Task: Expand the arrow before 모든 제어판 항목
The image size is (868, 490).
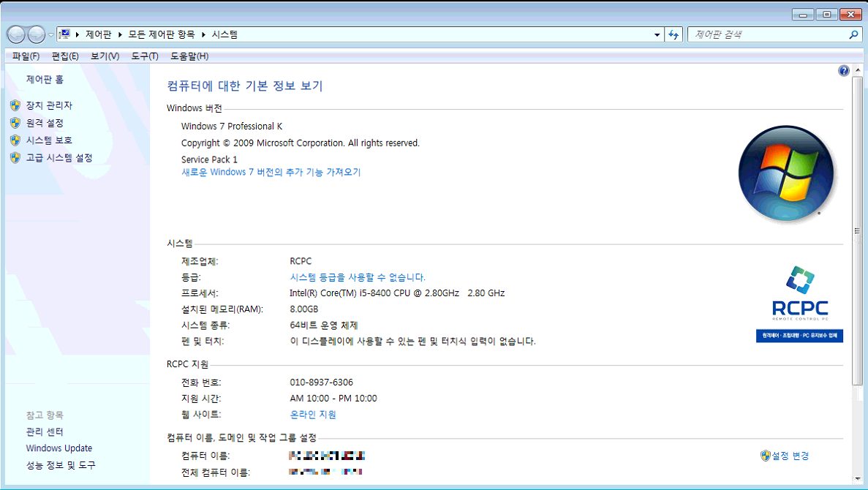Action: coord(120,34)
